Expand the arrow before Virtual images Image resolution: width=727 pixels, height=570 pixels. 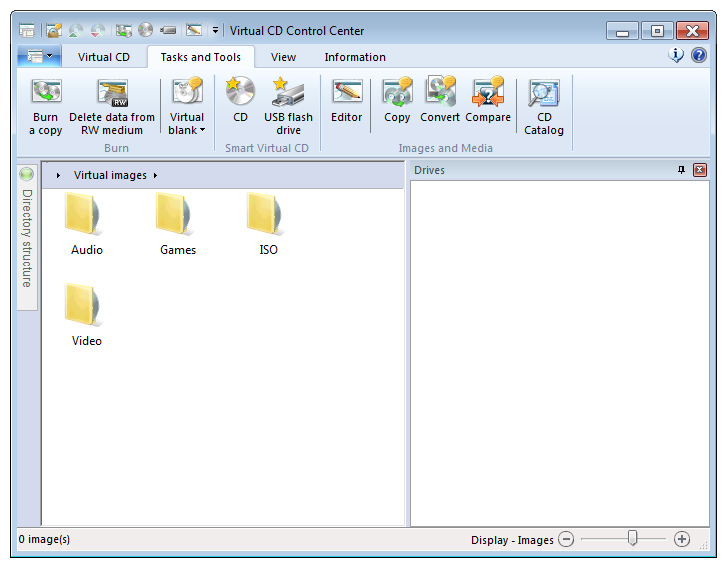(x=58, y=175)
